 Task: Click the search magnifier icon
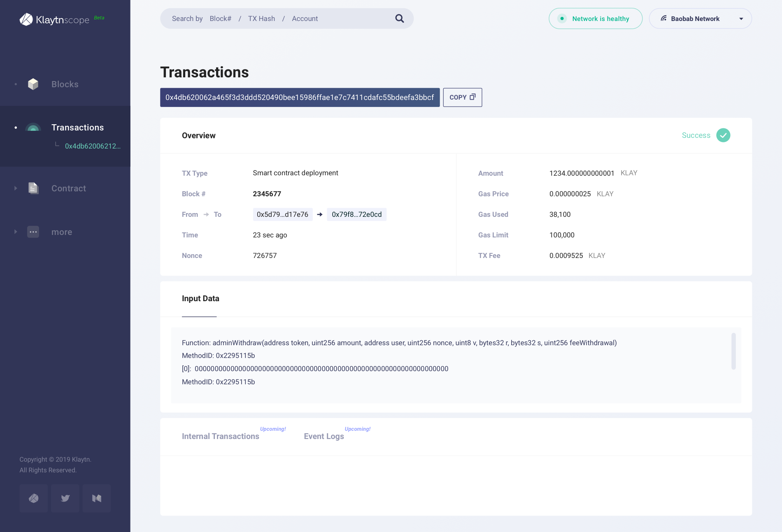click(x=399, y=19)
